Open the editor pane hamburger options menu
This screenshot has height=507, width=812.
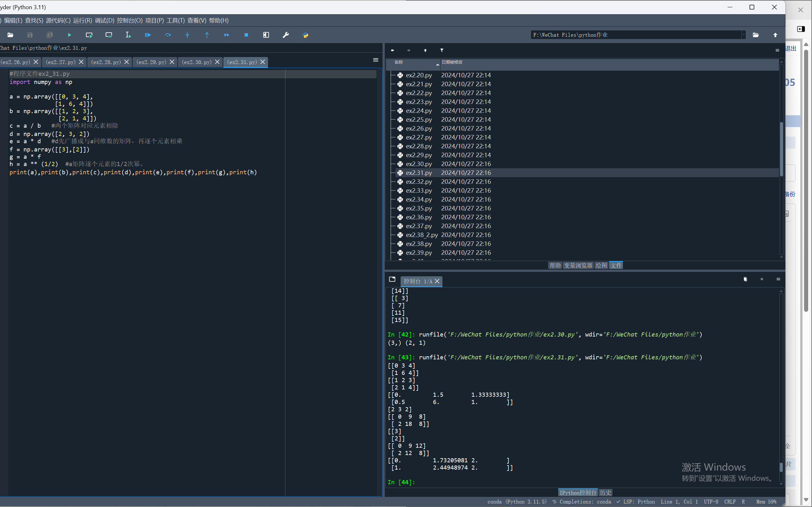tap(376, 60)
